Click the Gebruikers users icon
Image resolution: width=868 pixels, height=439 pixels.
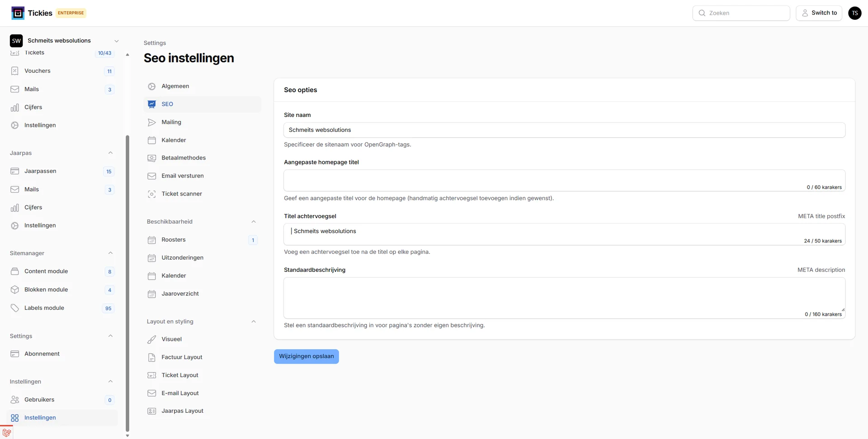[14, 399]
